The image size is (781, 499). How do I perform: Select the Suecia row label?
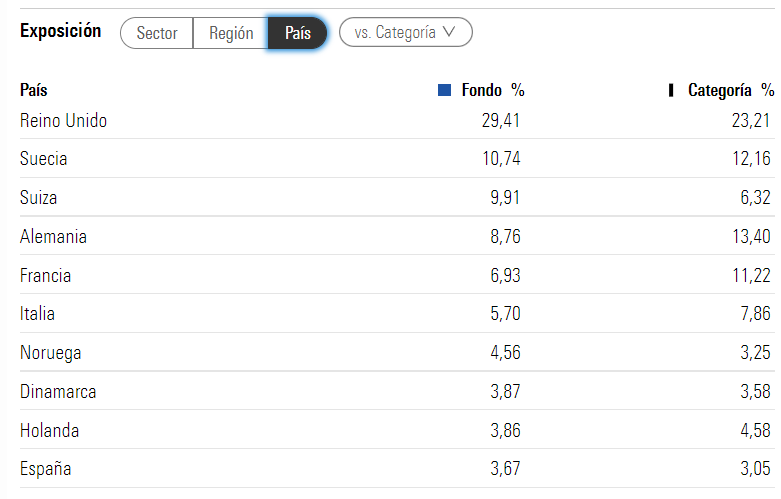43,159
